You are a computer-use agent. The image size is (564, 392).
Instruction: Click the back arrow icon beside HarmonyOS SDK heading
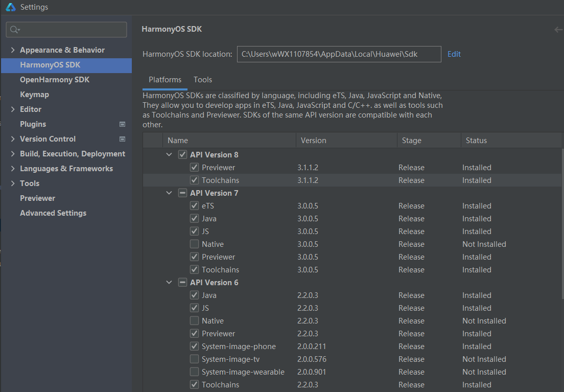point(558,30)
